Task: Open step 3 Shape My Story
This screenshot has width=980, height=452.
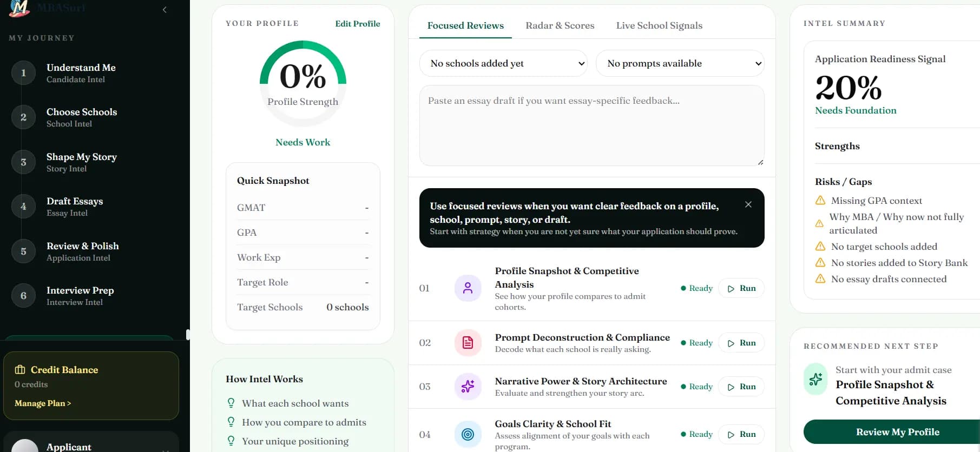Action: tap(81, 162)
